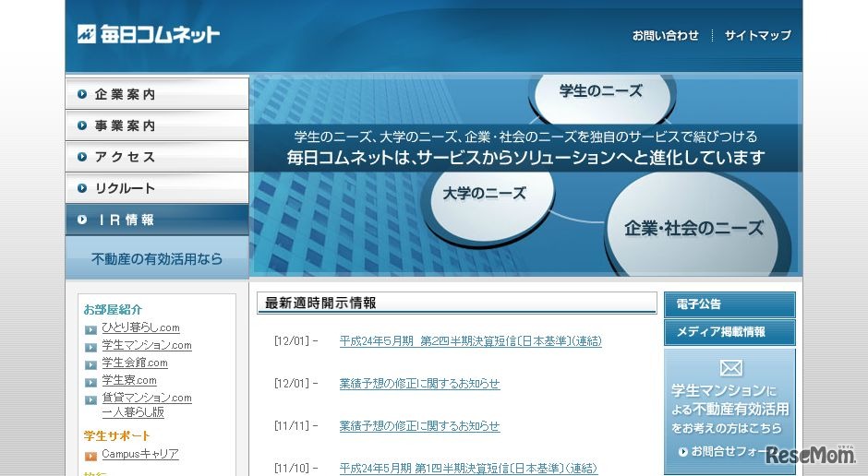Open 平成24年5月期 第1四半期決算短信 link
This screenshot has height=476, width=868.
pos(468,469)
